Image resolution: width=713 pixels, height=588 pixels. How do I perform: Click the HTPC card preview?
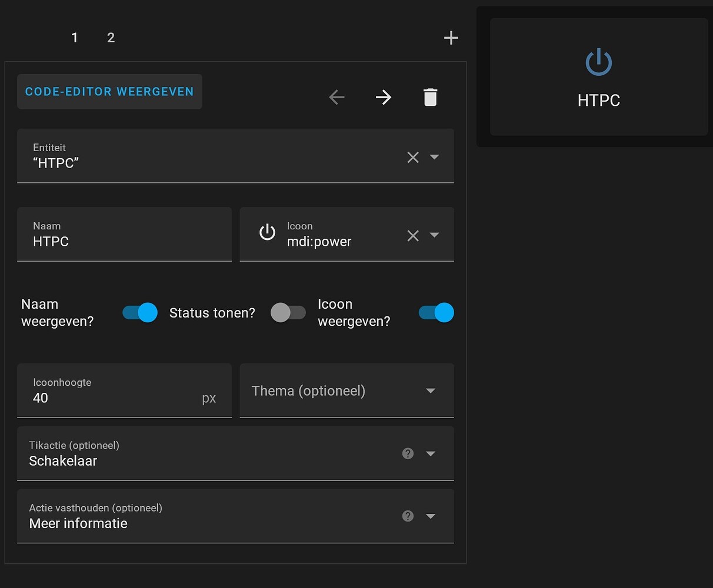coord(598,76)
